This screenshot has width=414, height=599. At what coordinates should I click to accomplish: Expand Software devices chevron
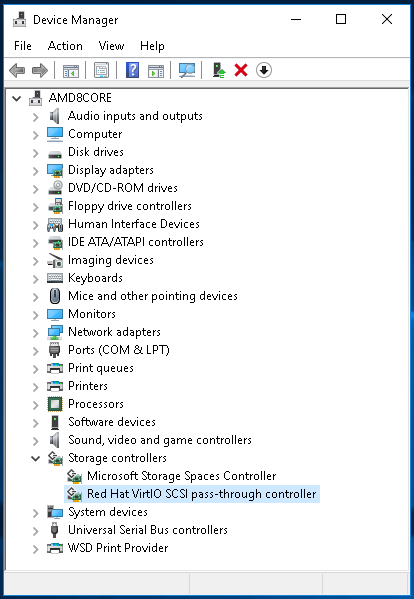(36, 423)
